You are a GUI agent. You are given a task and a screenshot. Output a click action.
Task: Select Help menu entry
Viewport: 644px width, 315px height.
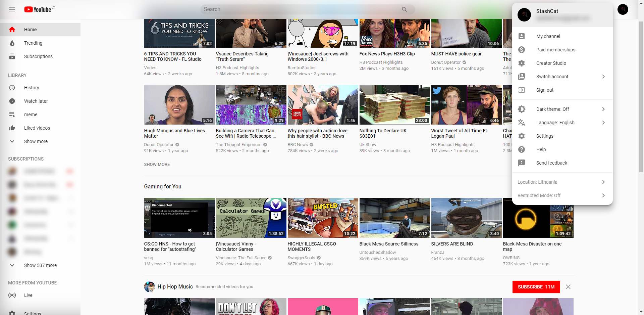[x=562, y=149]
